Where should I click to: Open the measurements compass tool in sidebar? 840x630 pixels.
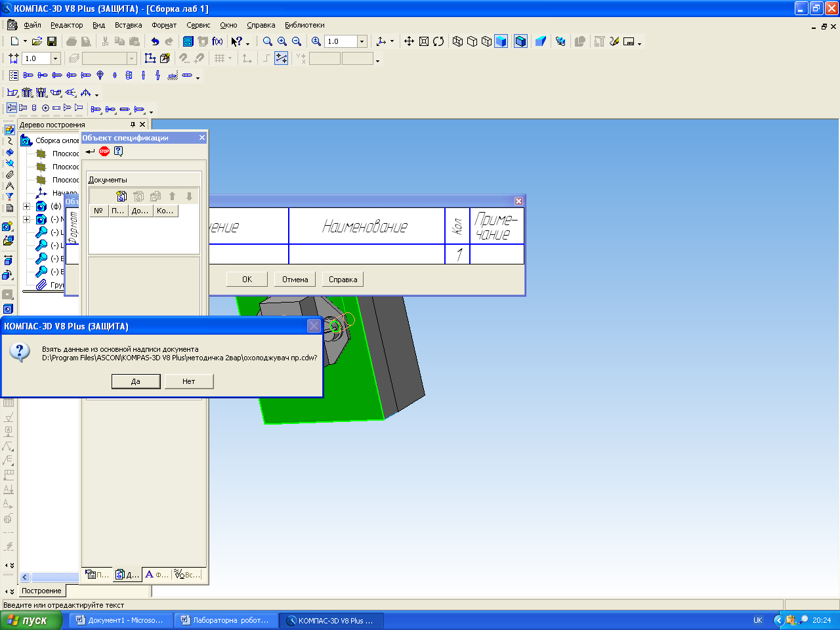(x=9, y=186)
